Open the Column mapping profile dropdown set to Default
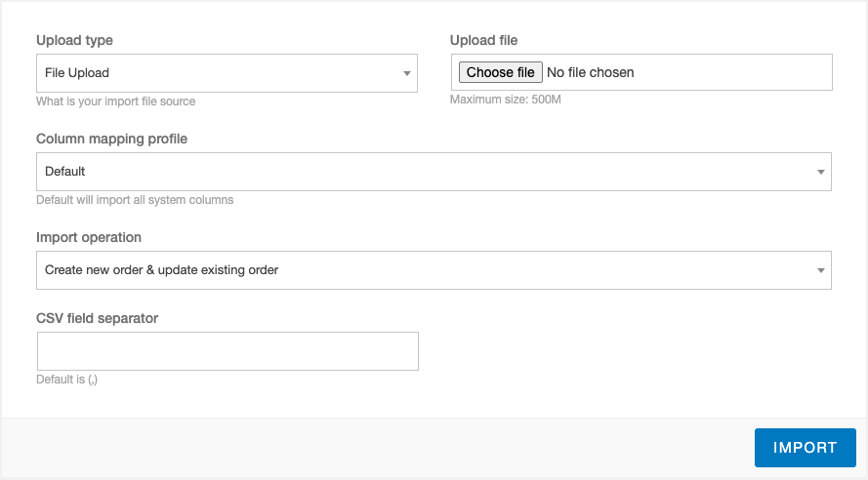This screenshot has width=868, height=480. coord(434,172)
